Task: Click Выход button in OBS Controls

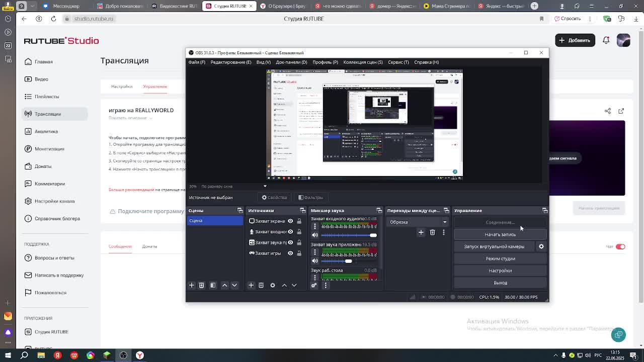Action: tap(500, 283)
